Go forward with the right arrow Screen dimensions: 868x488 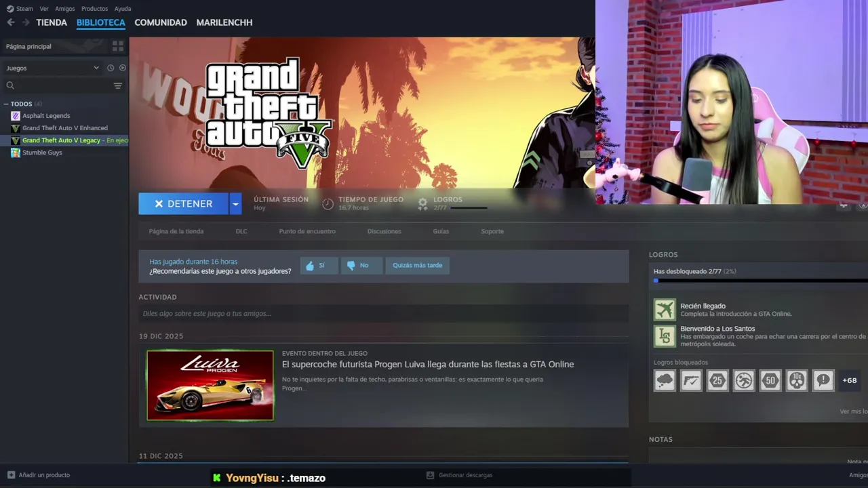[x=26, y=22]
